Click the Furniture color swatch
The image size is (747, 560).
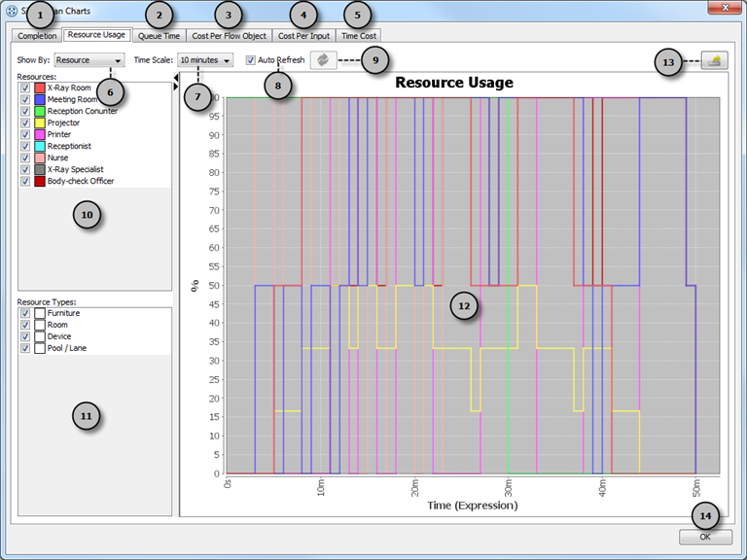point(40,313)
